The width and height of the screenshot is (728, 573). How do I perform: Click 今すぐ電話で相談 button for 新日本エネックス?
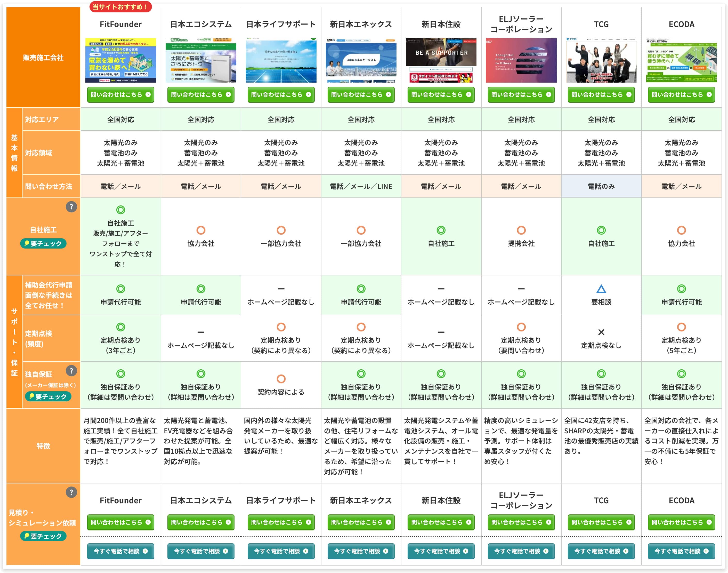point(361,551)
